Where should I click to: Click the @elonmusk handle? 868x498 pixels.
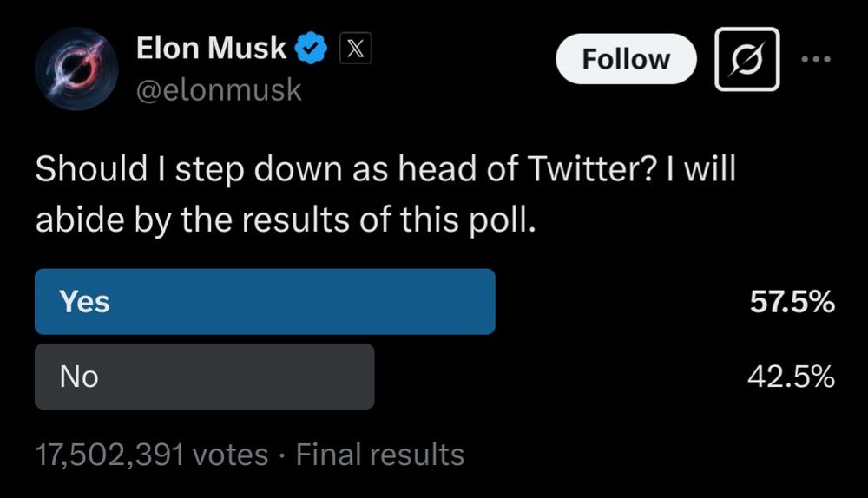pyautogui.click(x=219, y=89)
